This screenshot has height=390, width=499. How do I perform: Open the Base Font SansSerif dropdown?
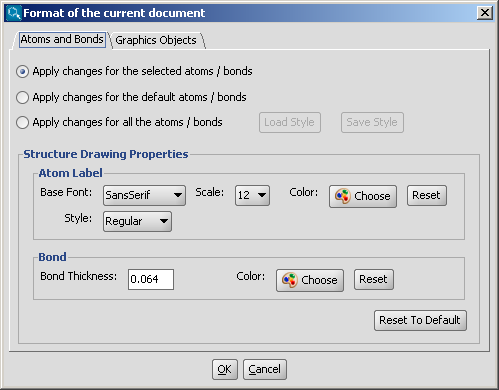144,195
